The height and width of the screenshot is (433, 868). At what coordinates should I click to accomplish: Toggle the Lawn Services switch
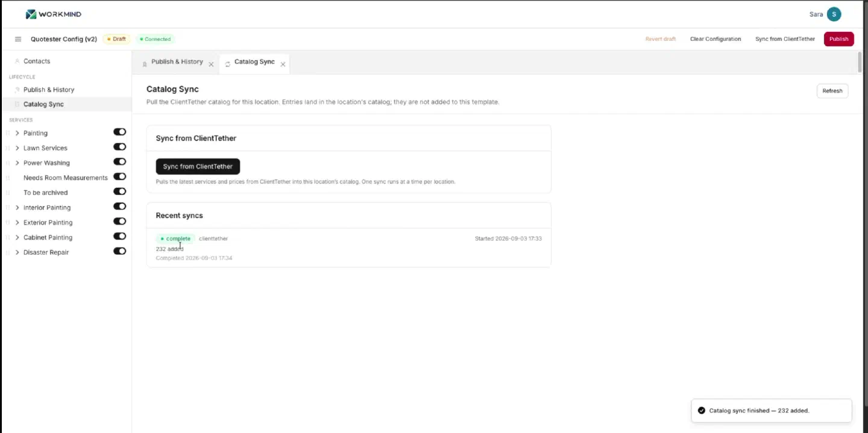pos(120,147)
